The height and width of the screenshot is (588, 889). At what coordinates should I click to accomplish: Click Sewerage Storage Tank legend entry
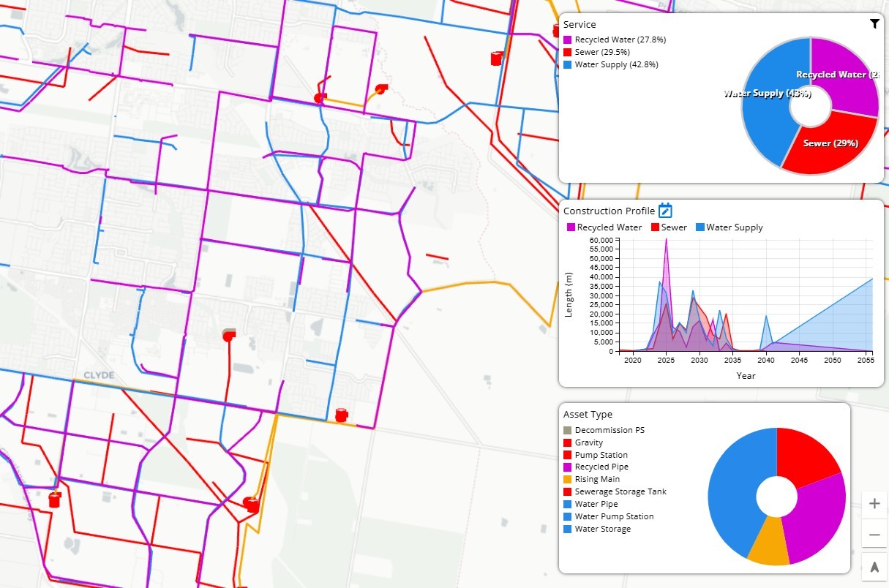[620, 491]
